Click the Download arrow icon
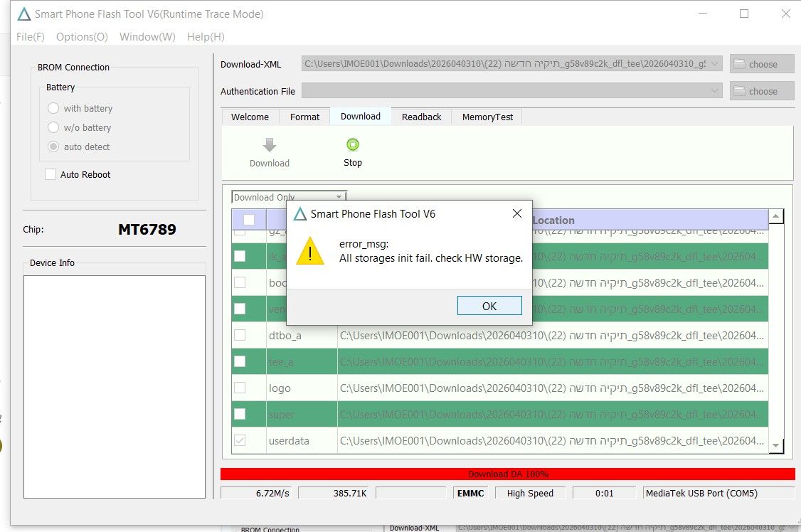Image resolution: width=801 pixels, height=532 pixels. pyautogui.click(x=269, y=145)
